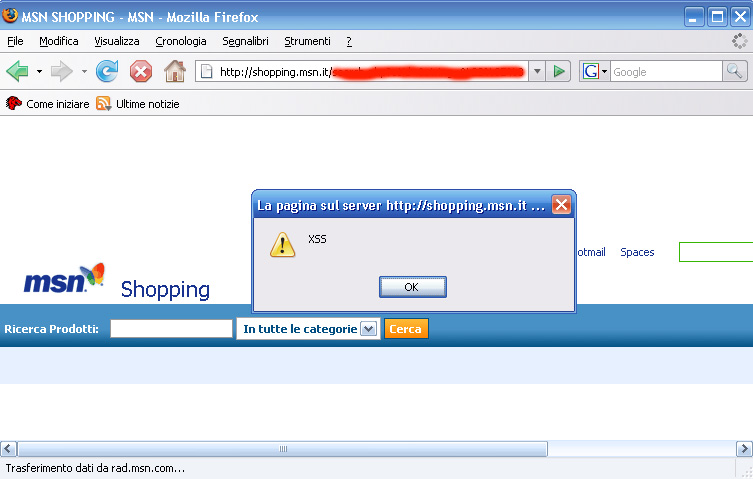Click the Shopping heading link
The height and width of the screenshot is (479, 753).
(165, 290)
